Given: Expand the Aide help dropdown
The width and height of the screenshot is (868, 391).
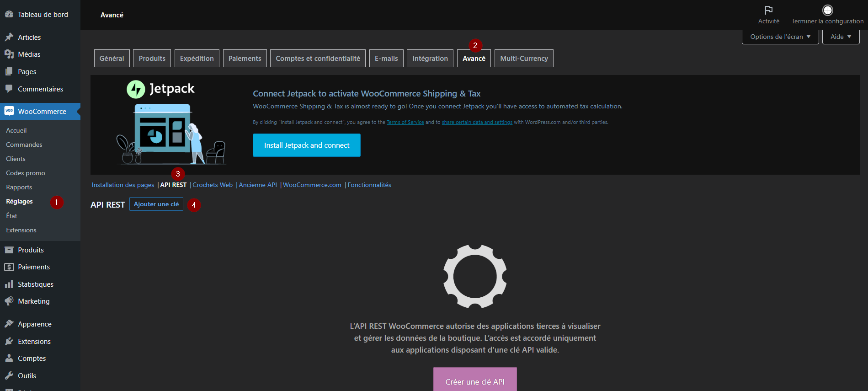Looking at the screenshot, I should tap(841, 37).
